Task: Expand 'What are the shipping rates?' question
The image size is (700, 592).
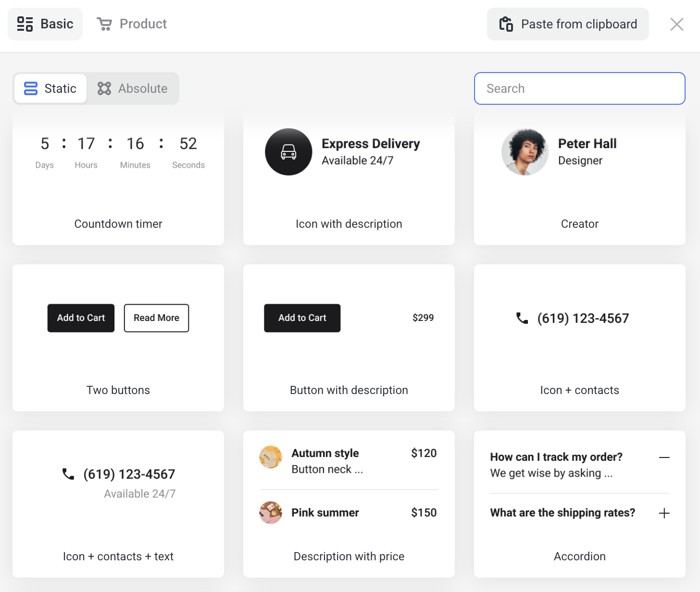Action: coord(664,513)
